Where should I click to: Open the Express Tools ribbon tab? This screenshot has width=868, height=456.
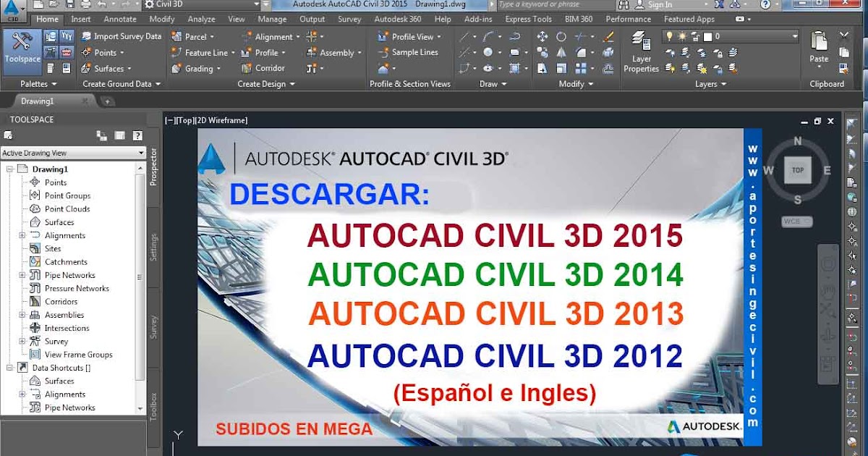point(528,20)
